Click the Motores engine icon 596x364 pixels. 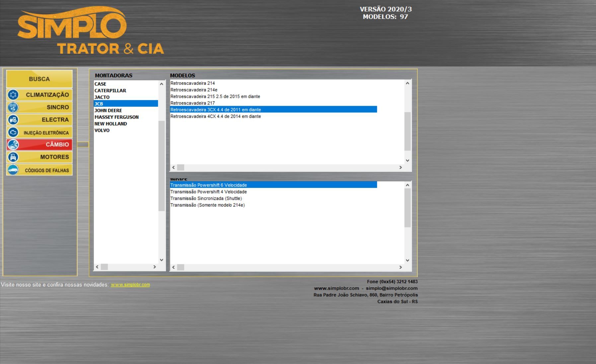click(13, 157)
